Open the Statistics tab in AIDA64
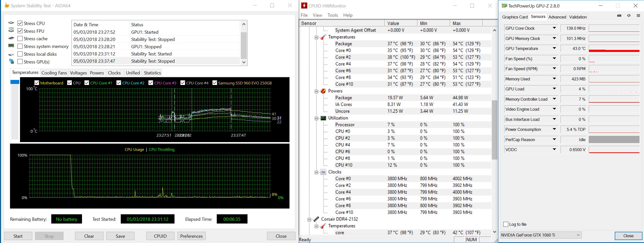 (152, 73)
